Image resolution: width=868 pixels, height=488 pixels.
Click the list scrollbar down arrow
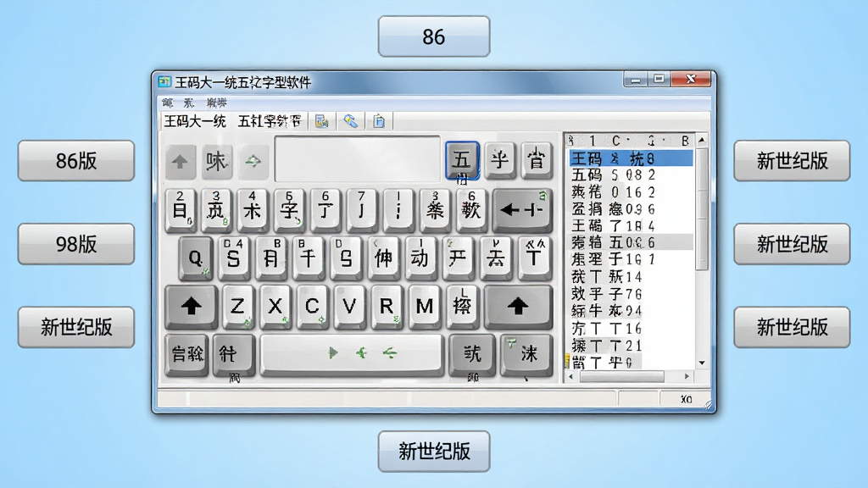tap(702, 363)
